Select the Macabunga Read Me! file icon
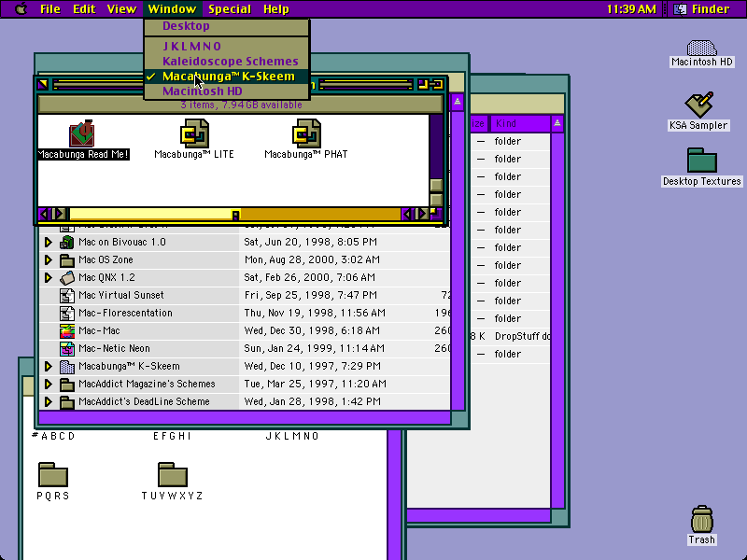Viewport: 747px width, 560px height. tap(83, 133)
